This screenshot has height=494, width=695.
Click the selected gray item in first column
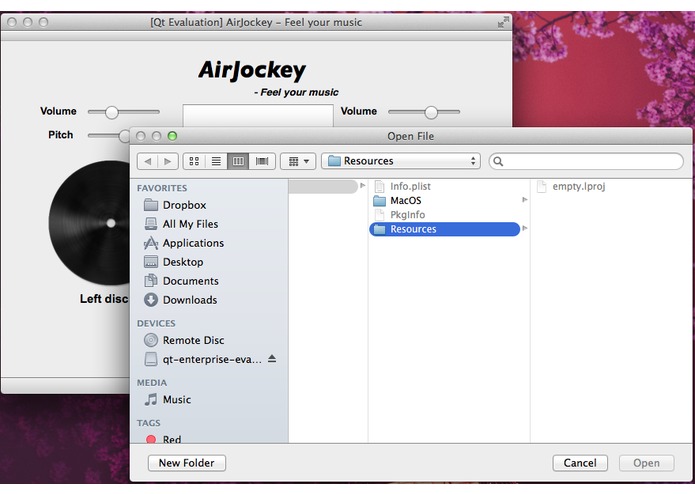click(323, 187)
